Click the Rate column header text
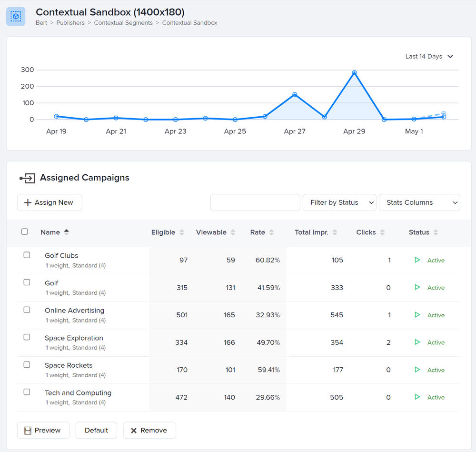This screenshot has height=452, width=476. [x=258, y=232]
